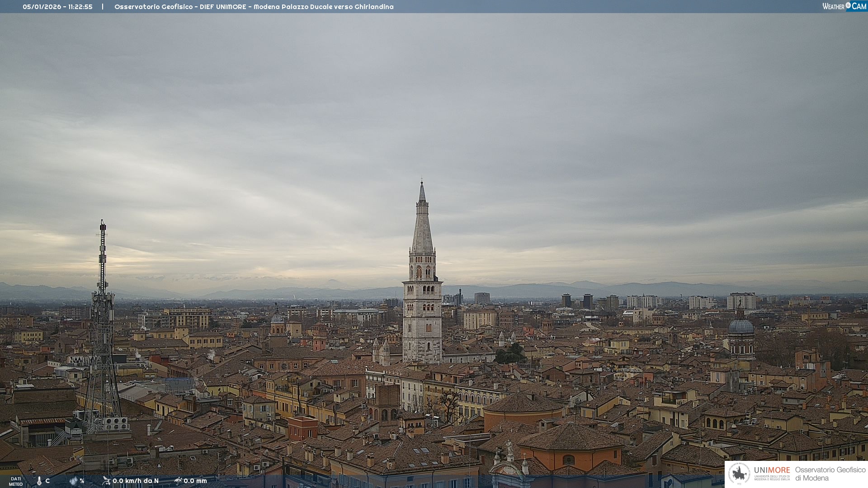The image size is (868, 488).
Task: Click the humidity percent sign
Action: point(82,481)
